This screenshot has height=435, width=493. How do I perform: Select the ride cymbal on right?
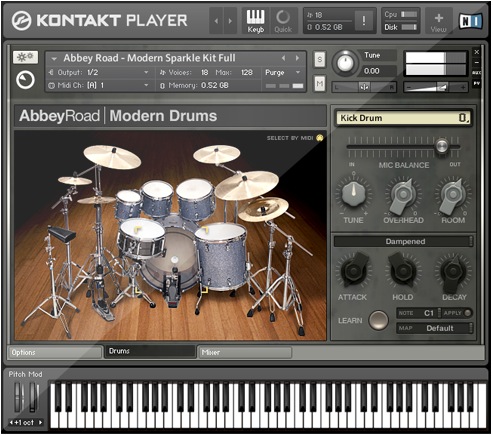tap(246, 185)
